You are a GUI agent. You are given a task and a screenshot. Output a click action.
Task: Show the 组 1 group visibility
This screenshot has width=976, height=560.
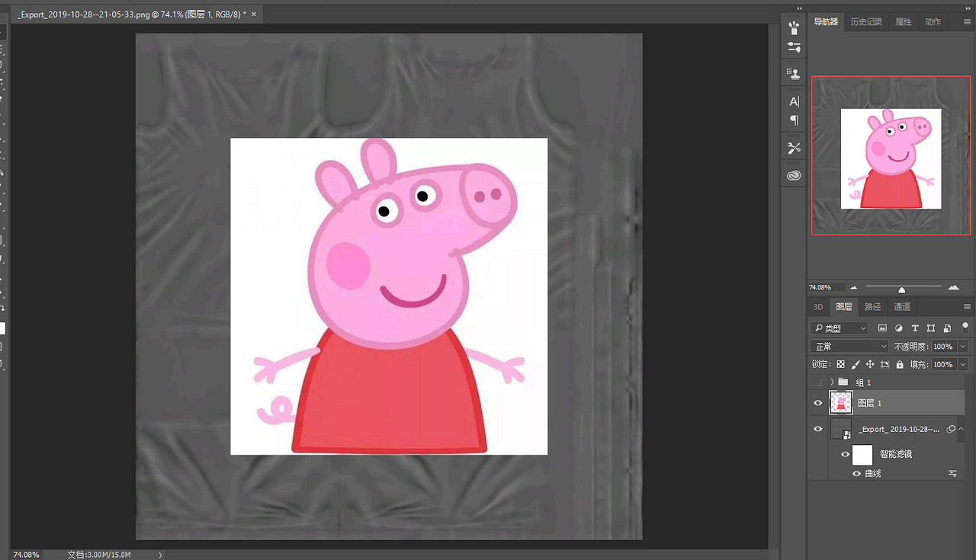(x=818, y=382)
